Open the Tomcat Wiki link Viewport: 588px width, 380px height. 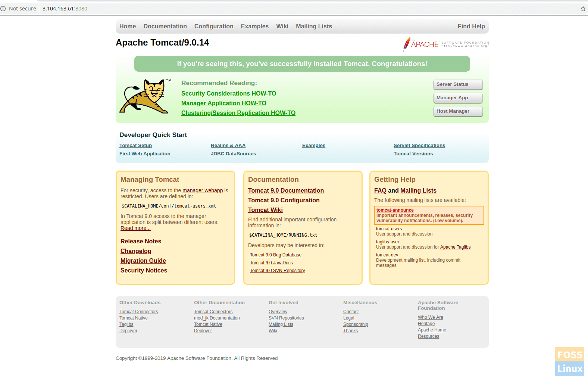click(x=265, y=210)
